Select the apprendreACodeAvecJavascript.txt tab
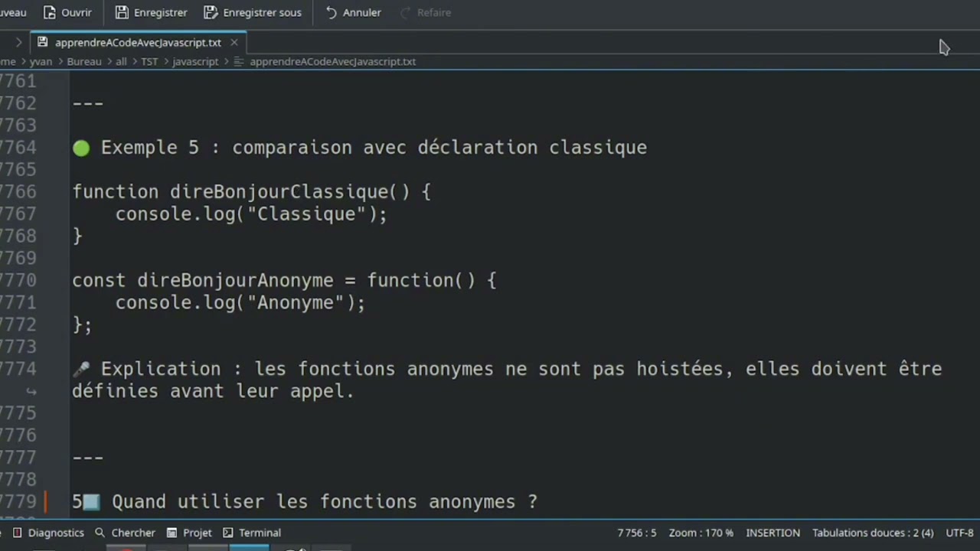Viewport: 980px width, 551px height. point(138,42)
